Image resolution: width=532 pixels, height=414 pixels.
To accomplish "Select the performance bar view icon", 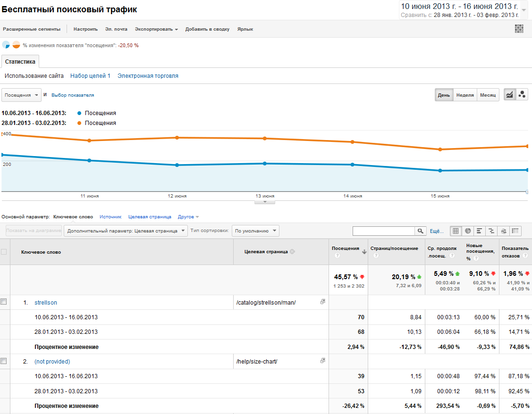I will point(479,231).
